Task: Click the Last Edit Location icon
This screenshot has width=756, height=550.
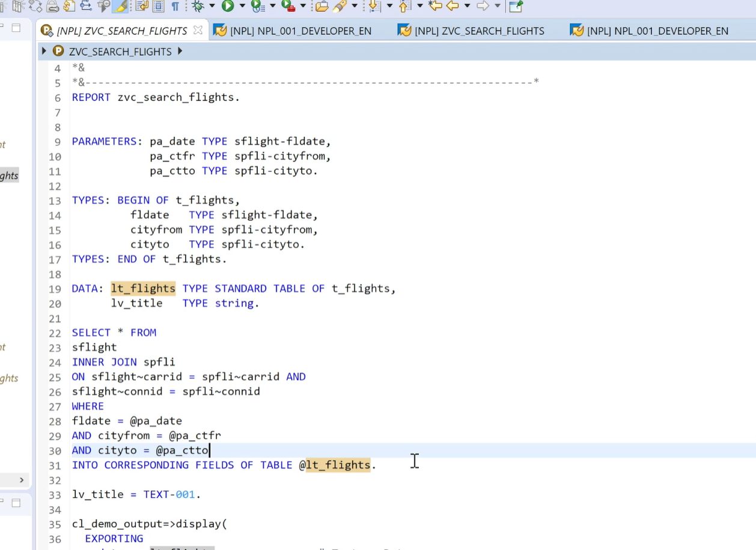Action: click(435, 6)
